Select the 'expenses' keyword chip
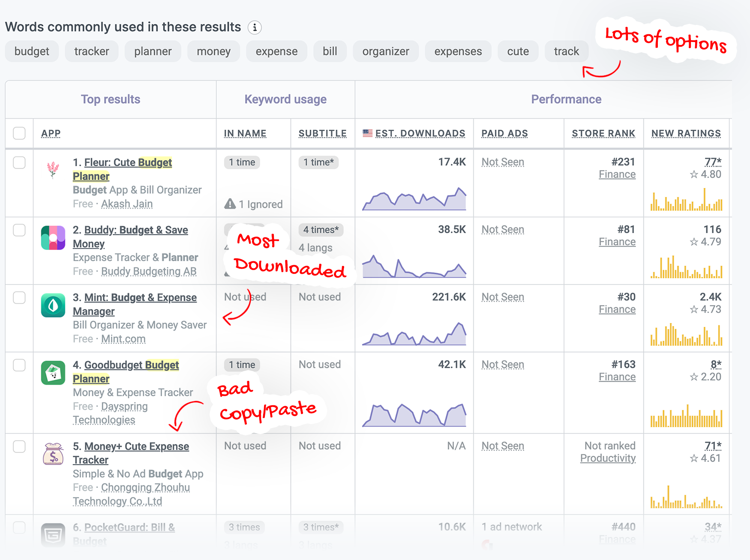 (458, 51)
